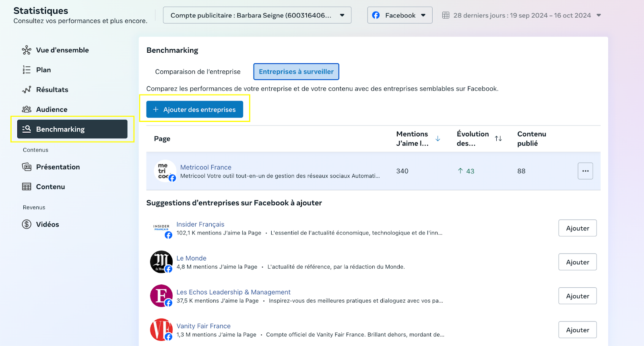The image size is (644, 346).
Task: Click the Contenu table icon
Action: 27,186
